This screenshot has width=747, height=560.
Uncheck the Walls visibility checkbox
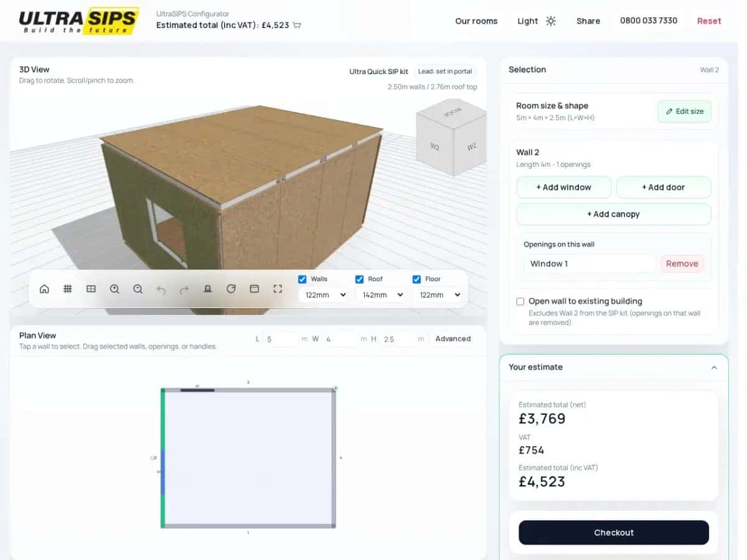pos(302,279)
